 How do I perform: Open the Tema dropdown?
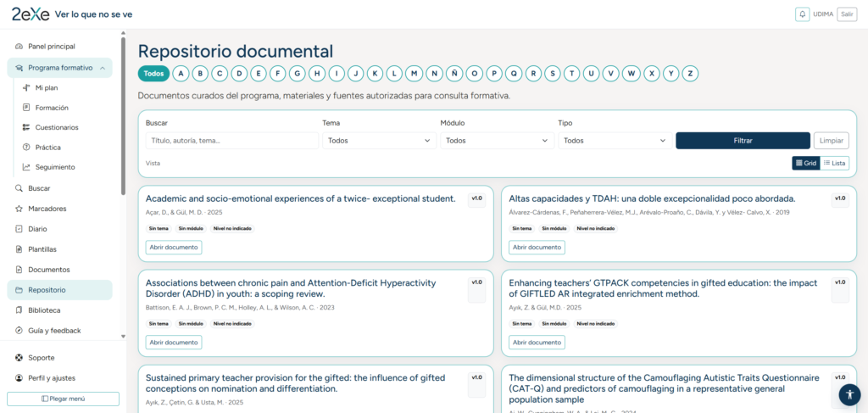(x=379, y=141)
